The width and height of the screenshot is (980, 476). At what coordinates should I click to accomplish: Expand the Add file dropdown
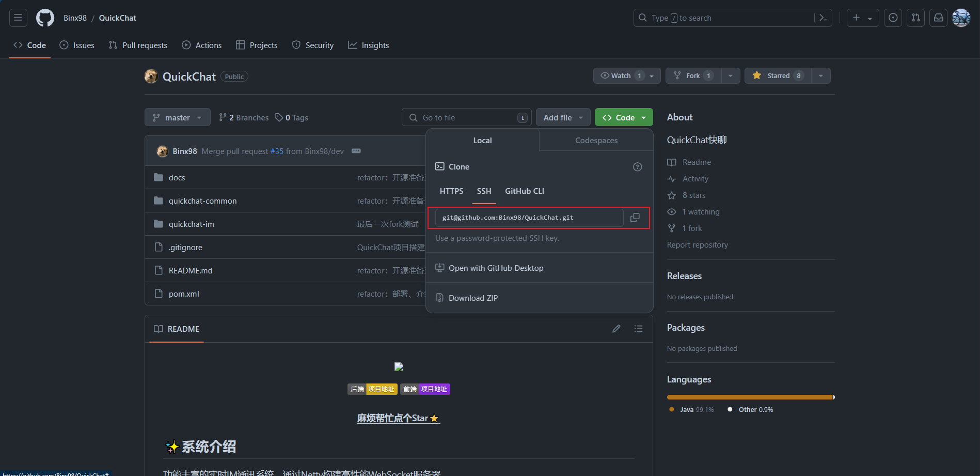[x=563, y=117]
